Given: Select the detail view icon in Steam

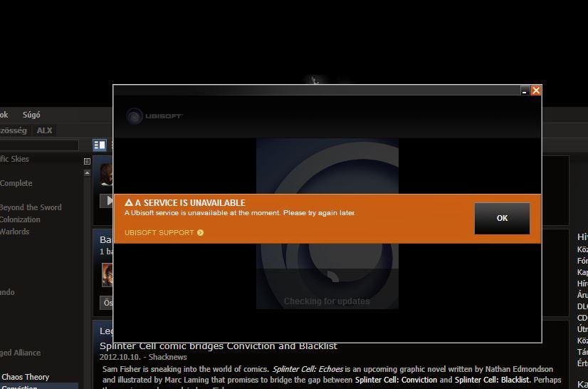Looking at the screenshot, I should tap(100, 145).
